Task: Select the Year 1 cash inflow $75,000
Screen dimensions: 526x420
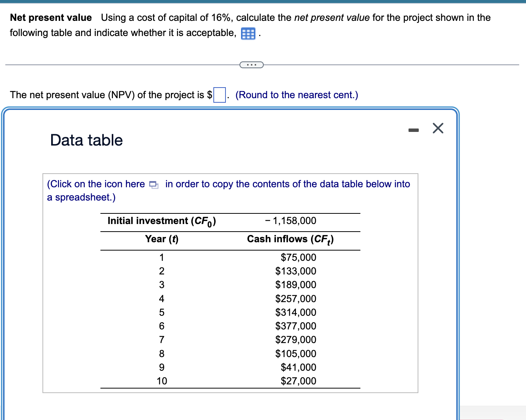Action: (x=299, y=257)
